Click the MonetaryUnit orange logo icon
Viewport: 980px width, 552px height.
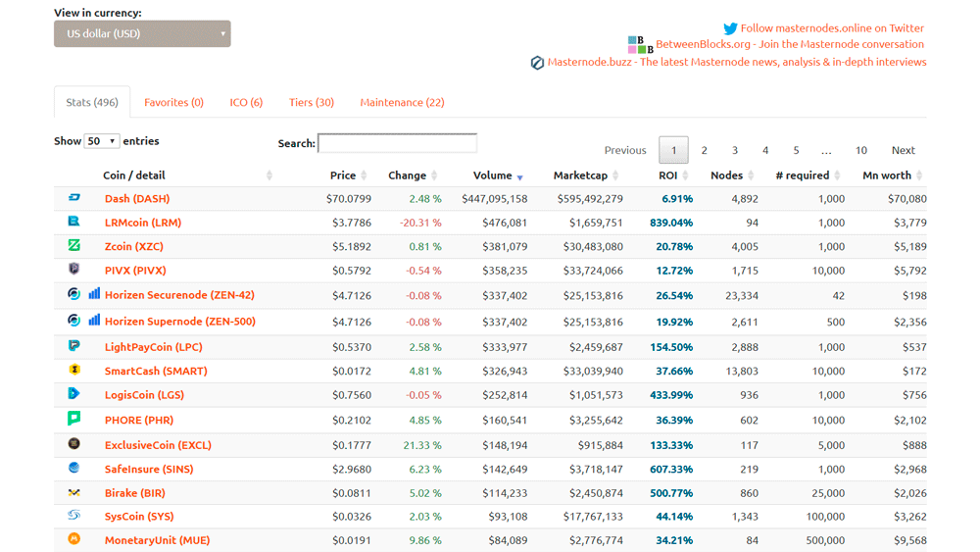pos(73,538)
